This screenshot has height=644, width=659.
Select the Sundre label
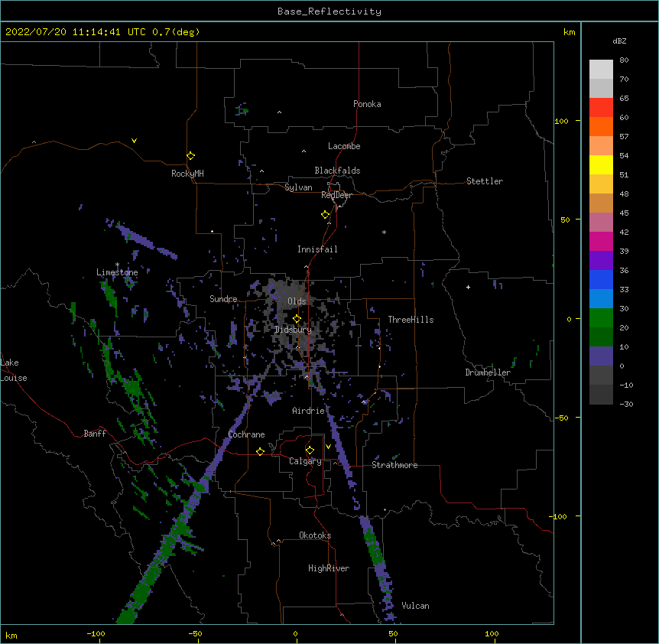(x=223, y=299)
